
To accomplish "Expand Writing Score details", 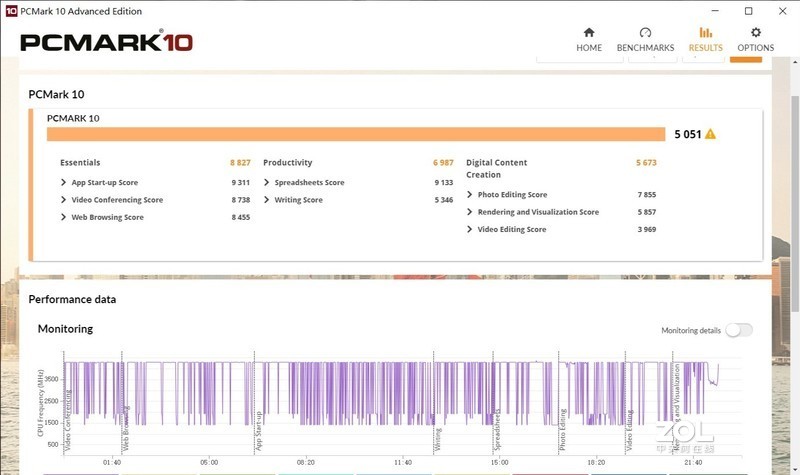I will click(x=266, y=199).
